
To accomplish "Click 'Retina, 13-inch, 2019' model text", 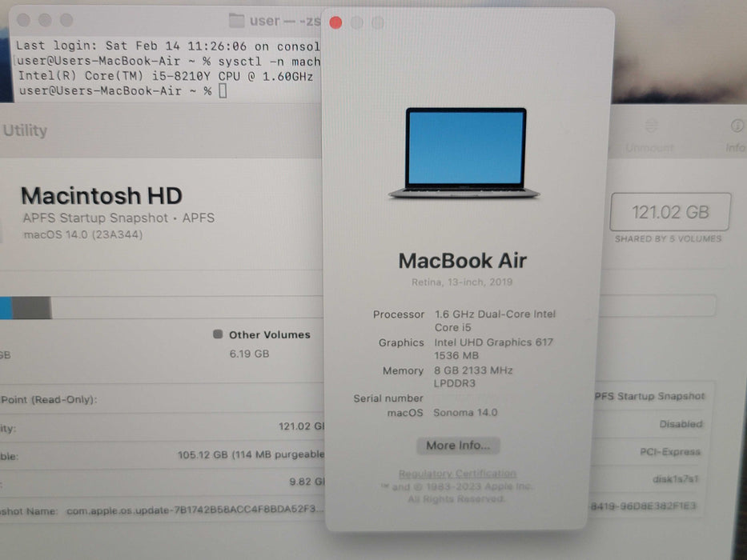I will click(x=462, y=282).
